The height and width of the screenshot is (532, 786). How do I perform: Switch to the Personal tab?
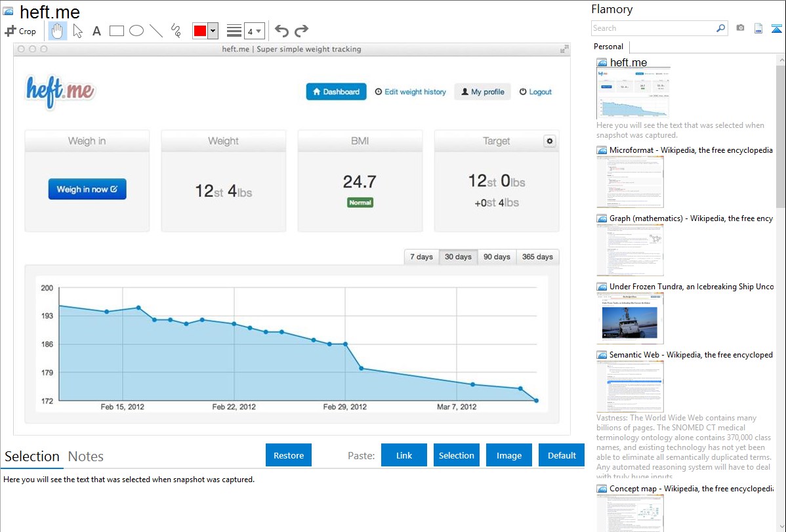[608, 47]
